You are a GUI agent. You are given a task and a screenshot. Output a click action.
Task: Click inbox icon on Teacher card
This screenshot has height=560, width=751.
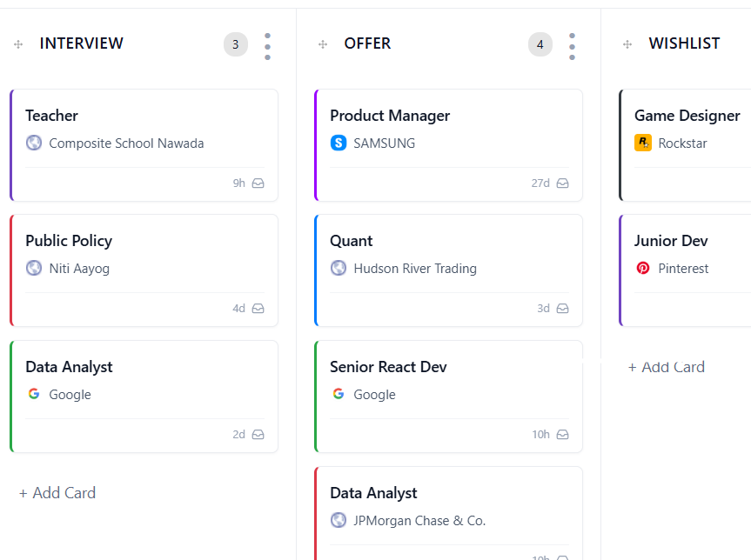[258, 183]
